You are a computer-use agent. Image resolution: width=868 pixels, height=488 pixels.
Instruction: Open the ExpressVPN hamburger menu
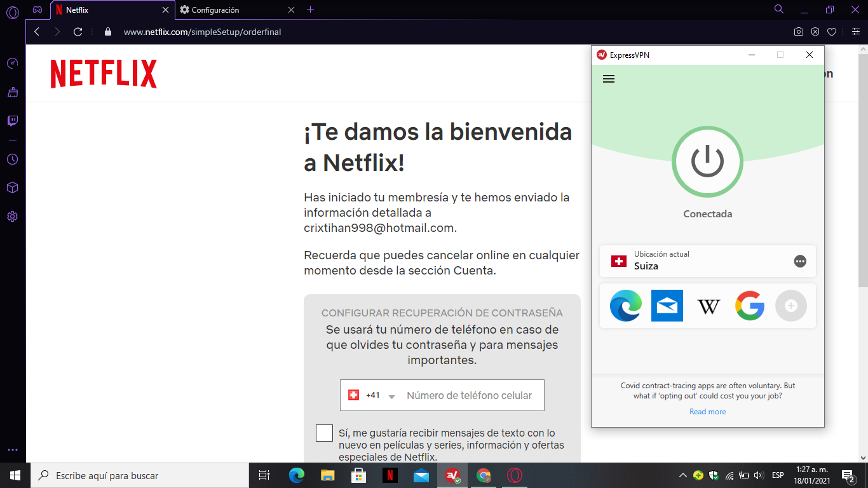tap(609, 79)
